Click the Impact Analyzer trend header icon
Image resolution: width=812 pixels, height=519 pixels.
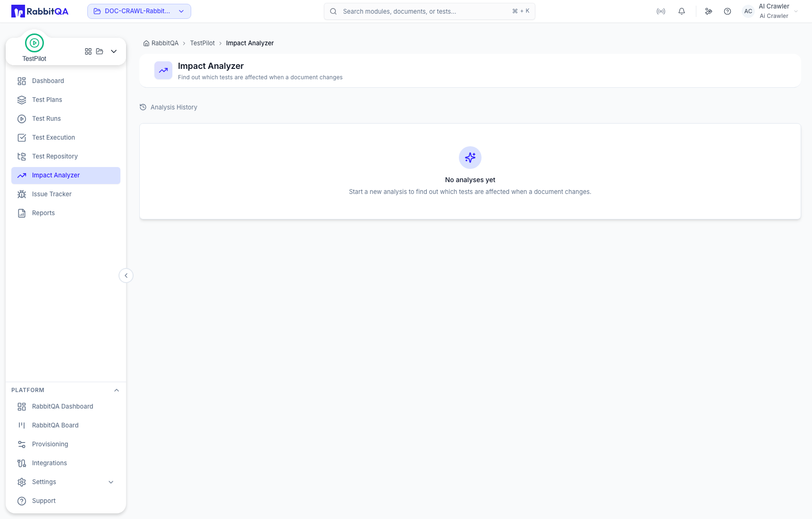click(x=163, y=70)
